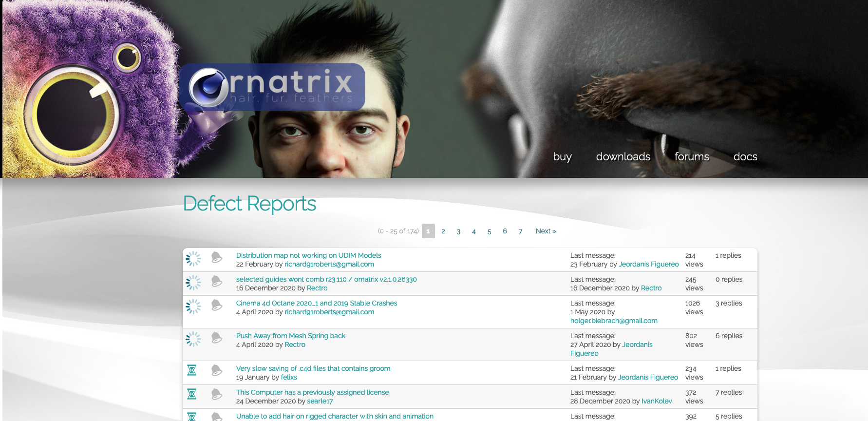The image size is (868, 421).
Task: View IvanKolev's user profile
Action: [x=657, y=401]
